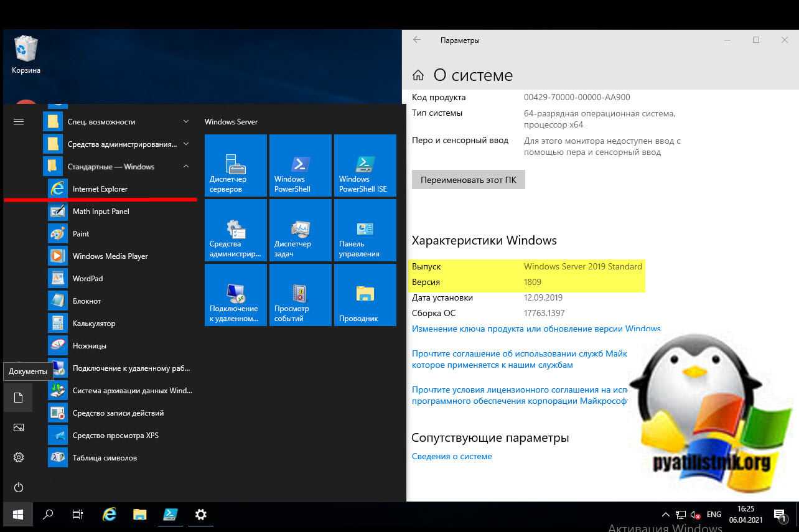This screenshot has height=532, width=799.
Task: Open Корзина on the desktop
Action: (x=26, y=55)
